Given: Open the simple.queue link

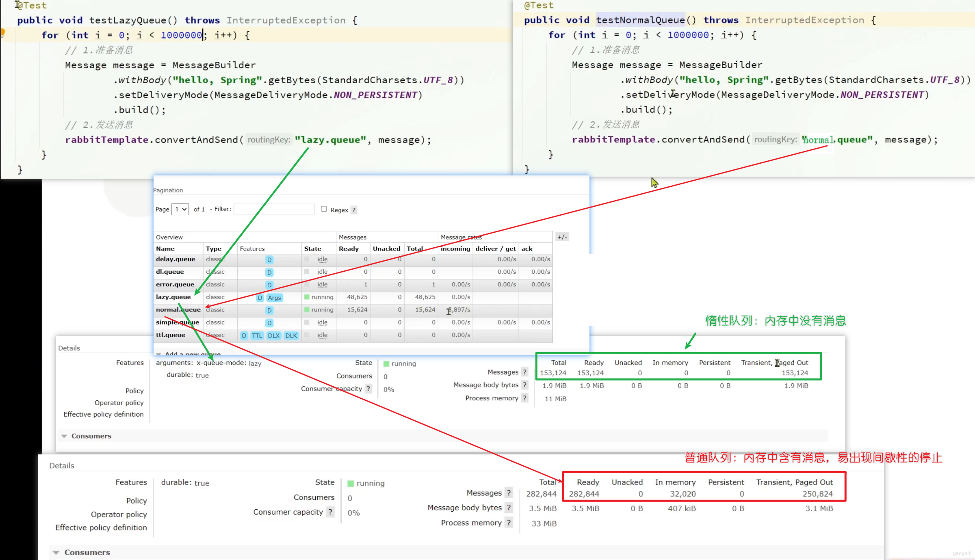Looking at the screenshot, I should [178, 322].
